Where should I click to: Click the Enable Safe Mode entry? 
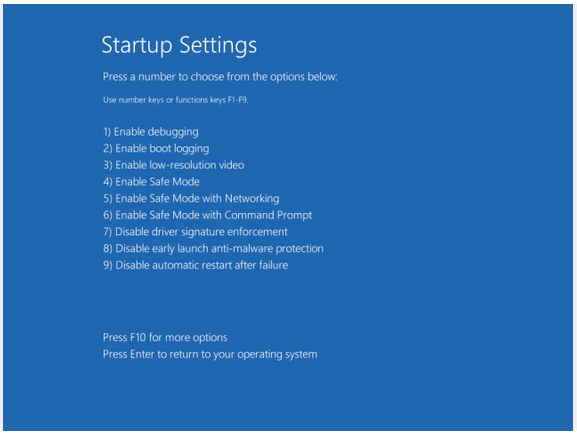(151, 181)
